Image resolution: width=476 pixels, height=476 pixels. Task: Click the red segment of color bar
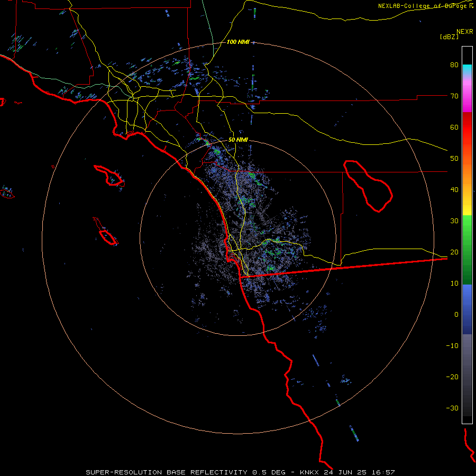tap(467, 127)
